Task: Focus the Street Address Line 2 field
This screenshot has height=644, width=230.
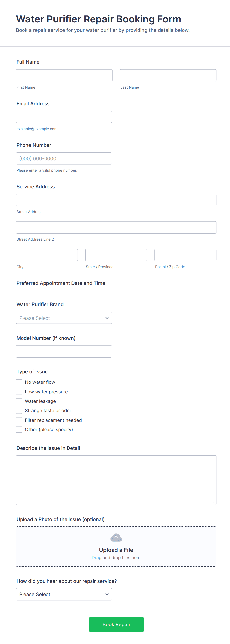Action: 116,227
